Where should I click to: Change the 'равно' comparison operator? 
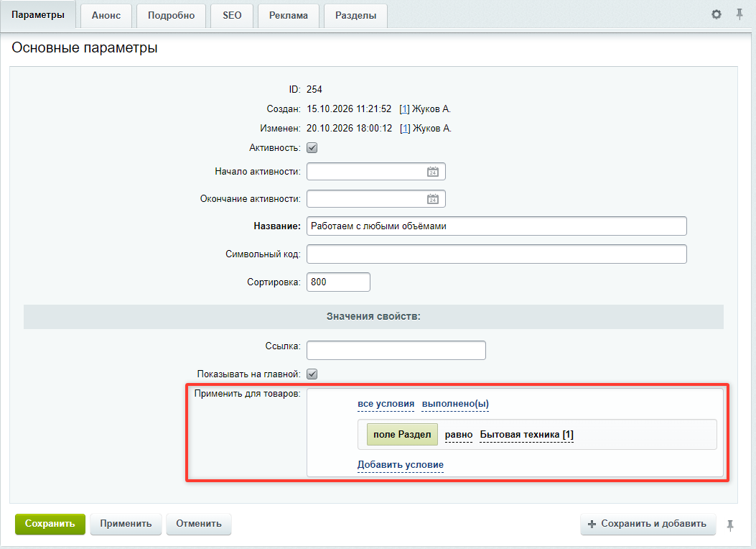pos(459,435)
